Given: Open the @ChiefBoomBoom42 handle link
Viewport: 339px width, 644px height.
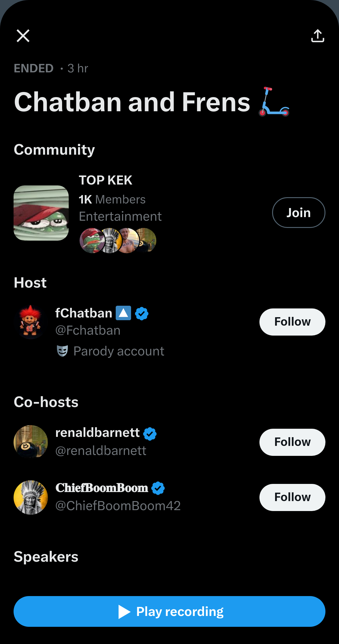Looking at the screenshot, I should click(118, 506).
